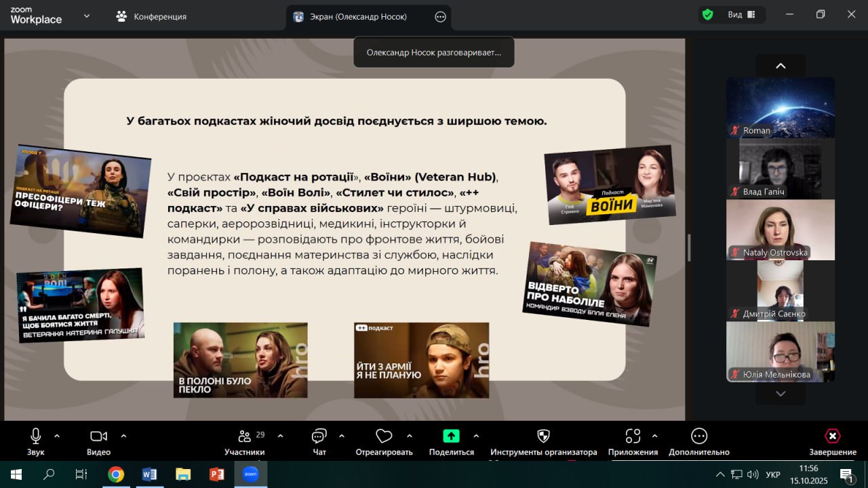Toggle the video camera on or off
The height and width of the screenshot is (488, 868).
(98, 436)
